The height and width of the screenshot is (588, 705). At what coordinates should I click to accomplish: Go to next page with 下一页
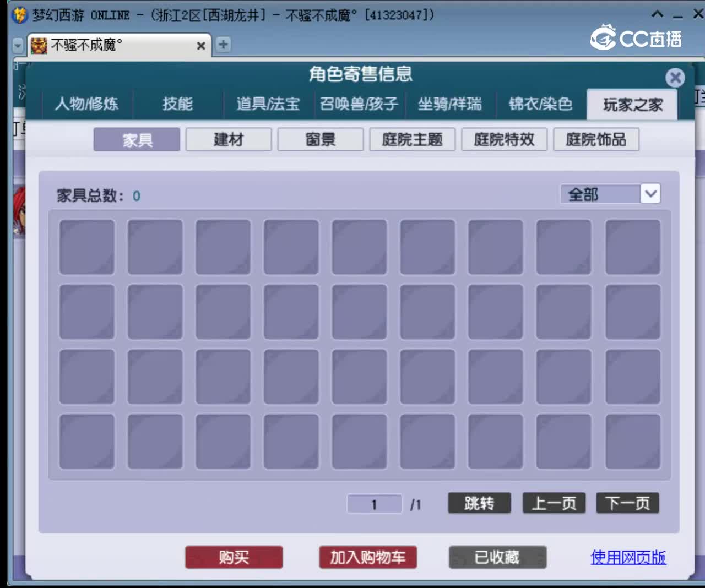tap(627, 503)
